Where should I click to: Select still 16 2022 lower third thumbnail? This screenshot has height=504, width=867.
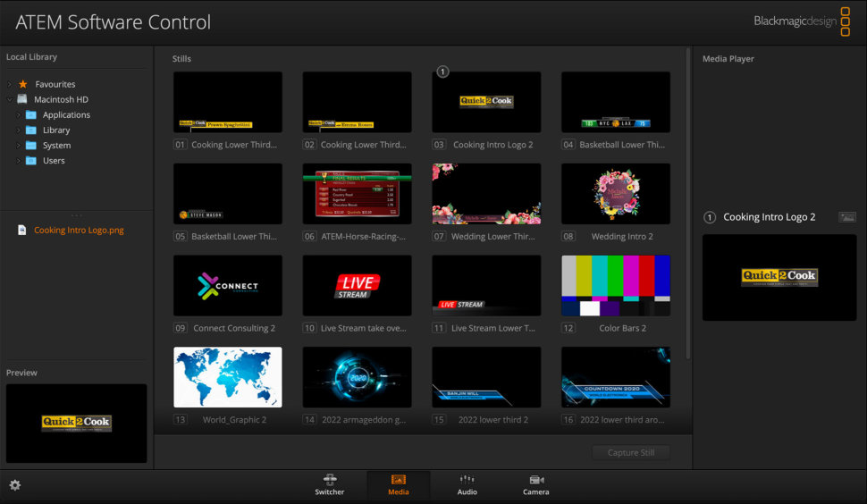pyautogui.click(x=616, y=377)
